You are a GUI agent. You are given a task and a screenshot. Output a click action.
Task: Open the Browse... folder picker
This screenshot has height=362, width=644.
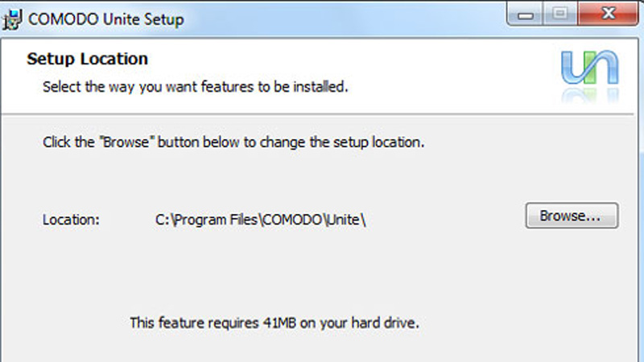coord(572,216)
